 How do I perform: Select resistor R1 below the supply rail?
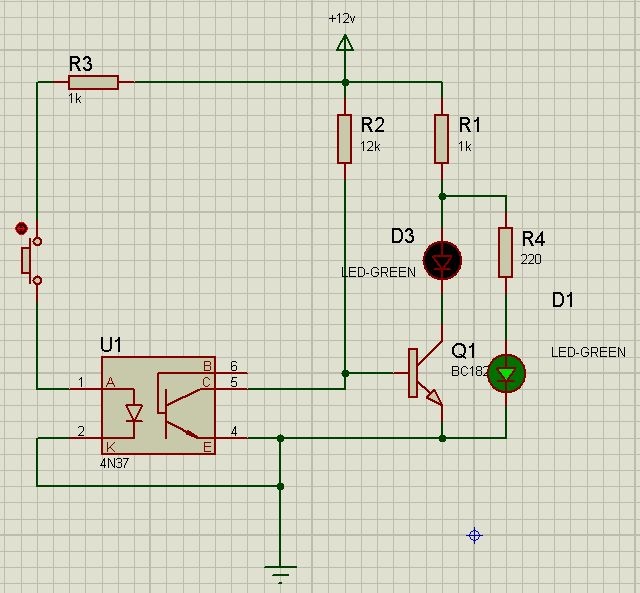coord(441,138)
